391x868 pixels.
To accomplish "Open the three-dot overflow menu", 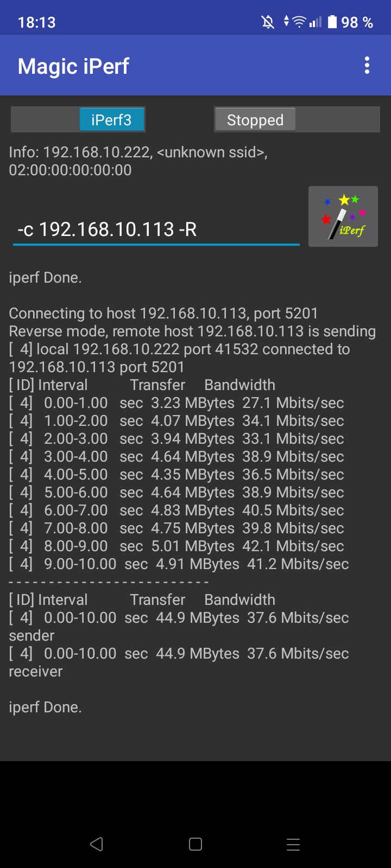I will [x=367, y=66].
